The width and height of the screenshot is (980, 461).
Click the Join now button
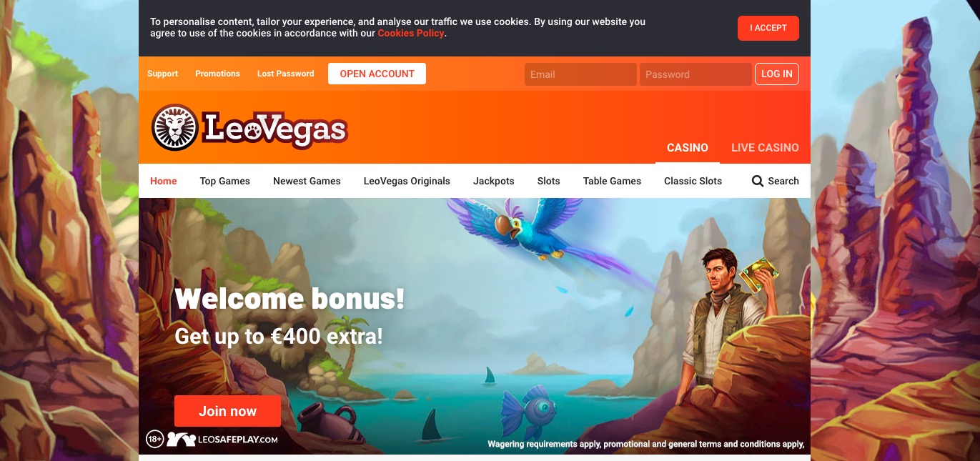click(227, 411)
